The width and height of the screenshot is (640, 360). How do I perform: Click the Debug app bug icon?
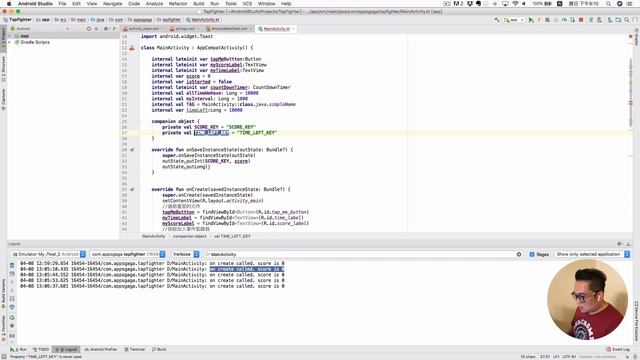(x=547, y=20)
